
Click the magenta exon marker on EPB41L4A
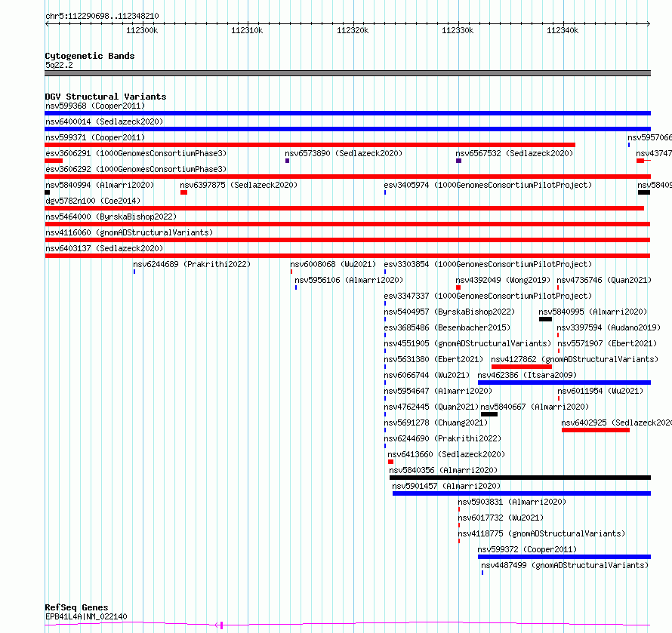click(221, 625)
